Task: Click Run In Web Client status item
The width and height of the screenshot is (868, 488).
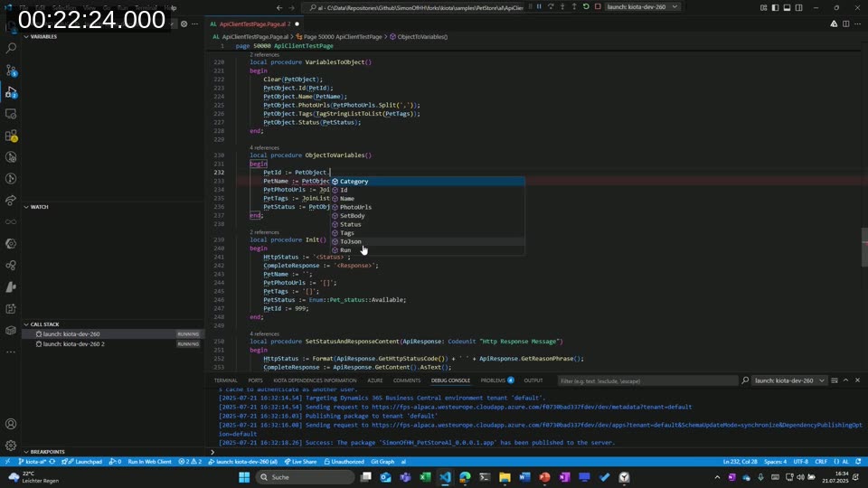Action: click(x=149, y=462)
